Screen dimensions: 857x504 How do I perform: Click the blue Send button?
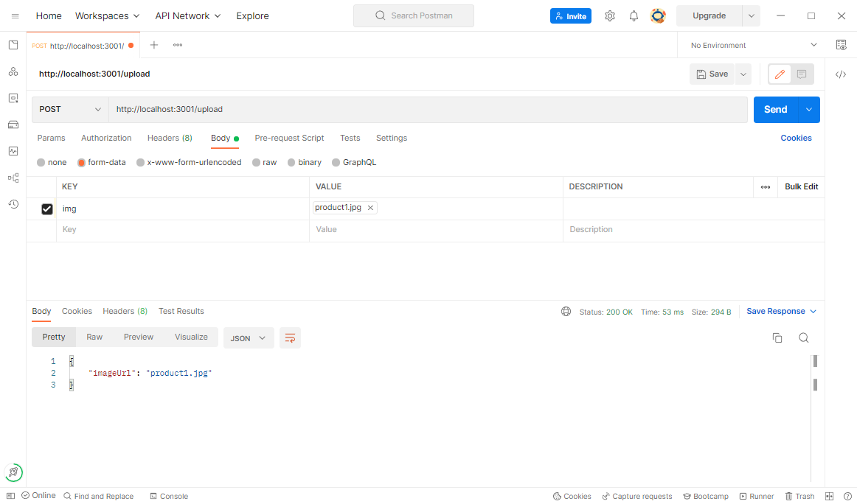point(776,110)
